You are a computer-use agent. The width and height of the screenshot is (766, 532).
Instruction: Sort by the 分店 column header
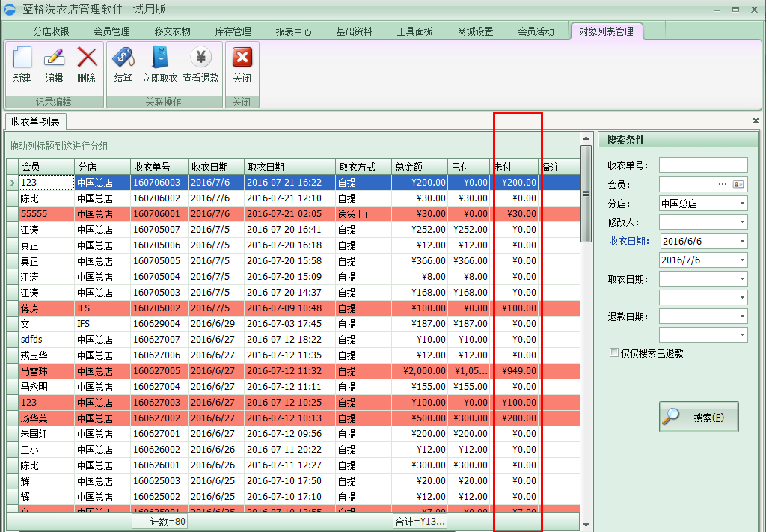coord(102,167)
